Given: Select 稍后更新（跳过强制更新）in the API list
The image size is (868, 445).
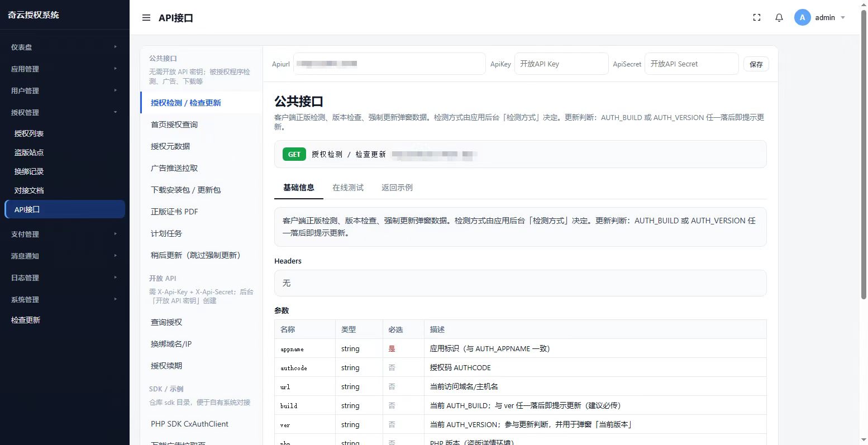Looking at the screenshot, I should tap(201, 255).
